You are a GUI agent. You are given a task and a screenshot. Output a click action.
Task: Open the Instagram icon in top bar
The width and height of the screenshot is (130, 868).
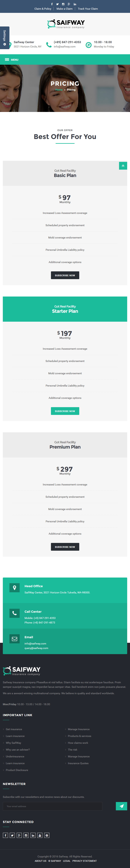click(63, 4)
